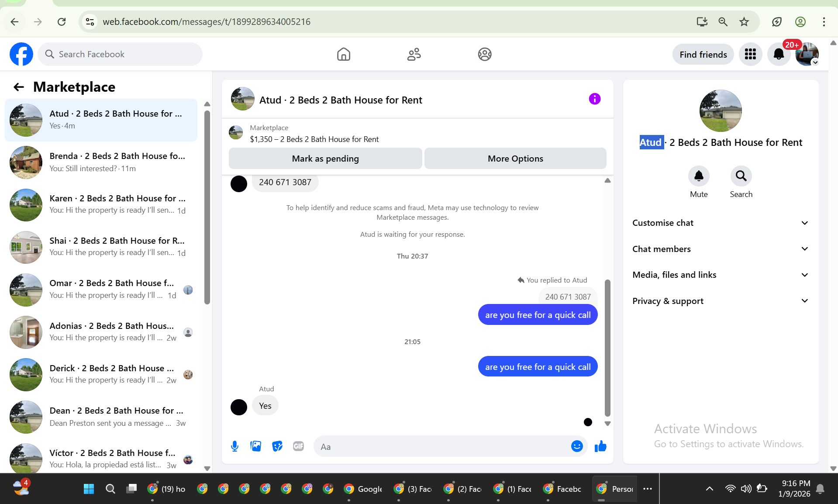
Task: Click install app icon in address bar
Action: [x=702, y=22]
